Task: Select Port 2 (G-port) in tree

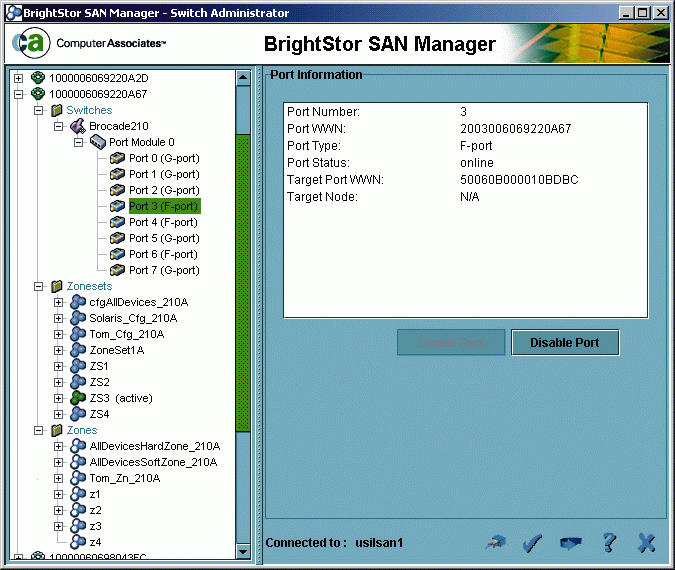Action: [164, 190]
